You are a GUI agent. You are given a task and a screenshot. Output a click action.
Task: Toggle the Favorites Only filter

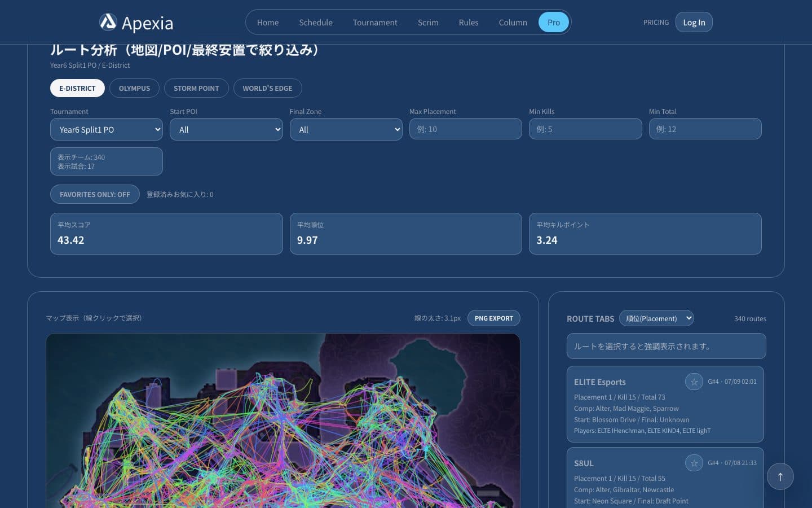(x=95, y=194)
